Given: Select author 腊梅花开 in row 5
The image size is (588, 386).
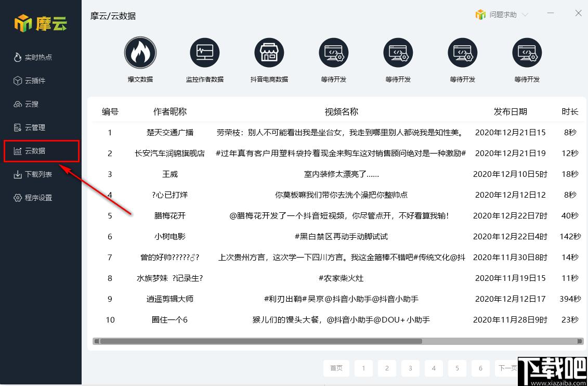Looking at the screenshot, I should point(170,216).
